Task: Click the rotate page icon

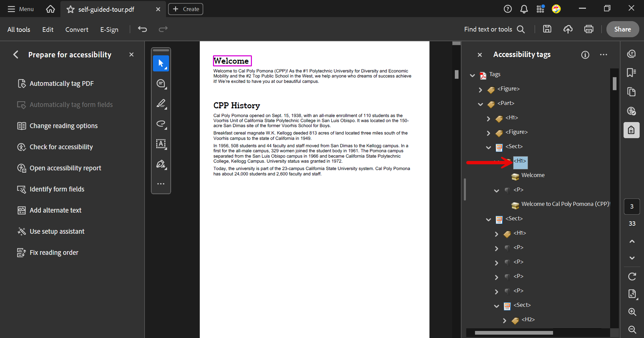Action: (x=632, y=277)
